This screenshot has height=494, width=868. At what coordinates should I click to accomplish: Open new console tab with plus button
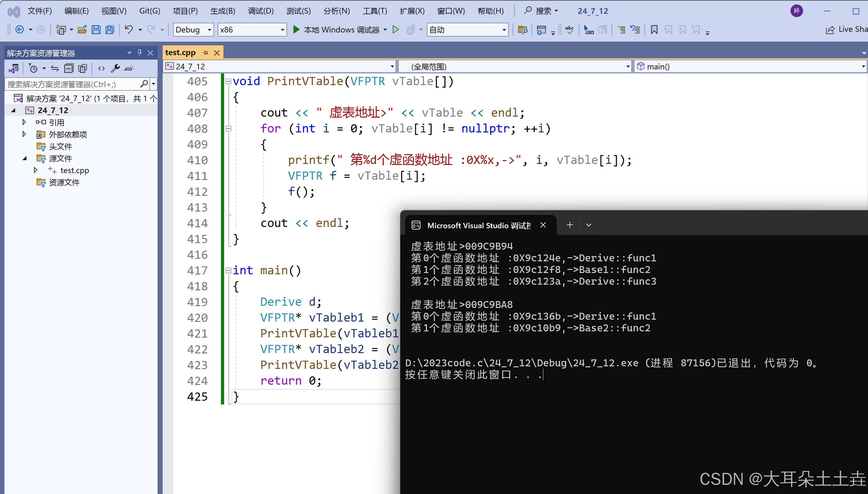[x=570, y=225]
